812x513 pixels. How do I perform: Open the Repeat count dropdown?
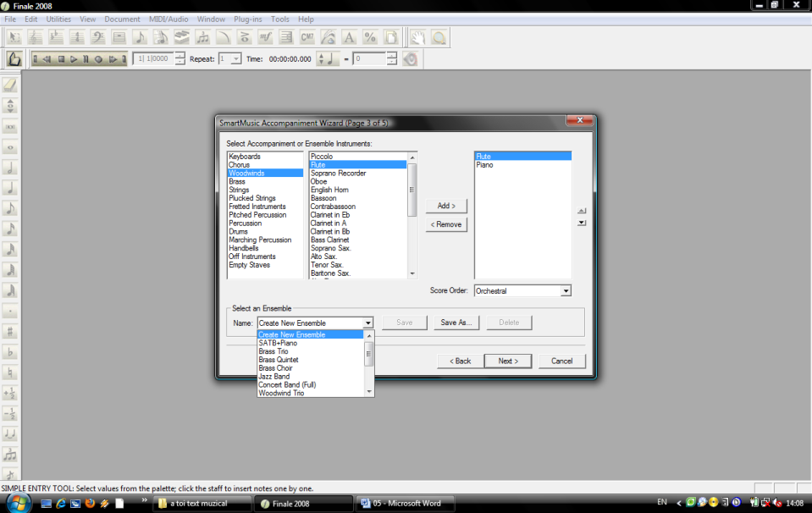235,59
